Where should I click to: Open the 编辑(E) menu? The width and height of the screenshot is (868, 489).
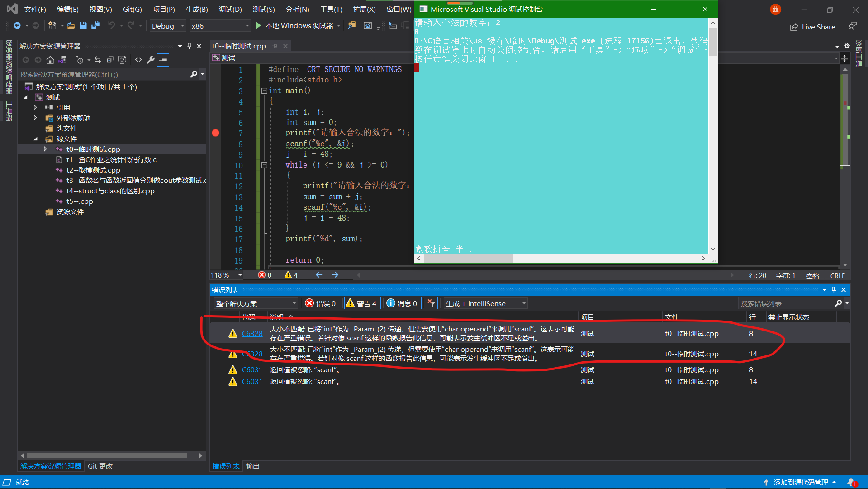[x=67, y=9]
